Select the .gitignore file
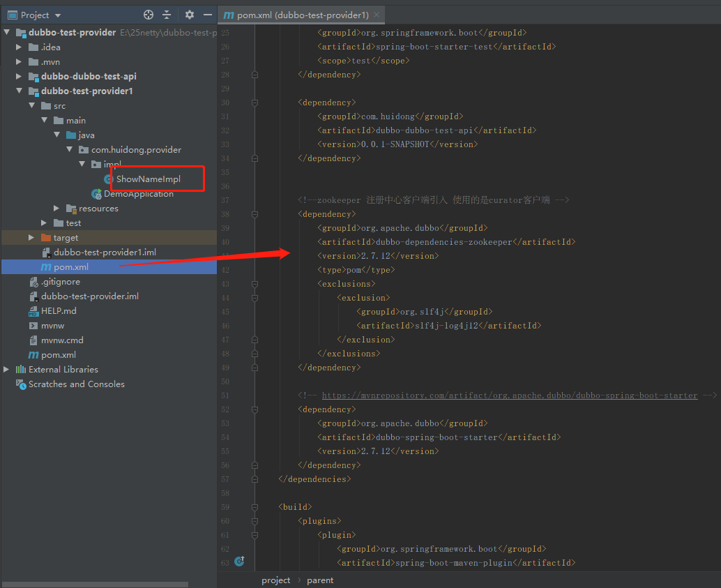 [60, 282]
